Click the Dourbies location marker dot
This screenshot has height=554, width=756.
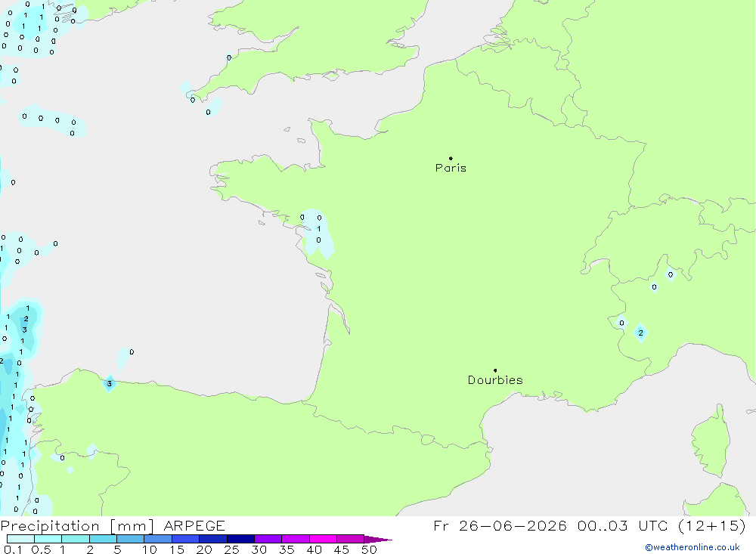pos(495,370)
